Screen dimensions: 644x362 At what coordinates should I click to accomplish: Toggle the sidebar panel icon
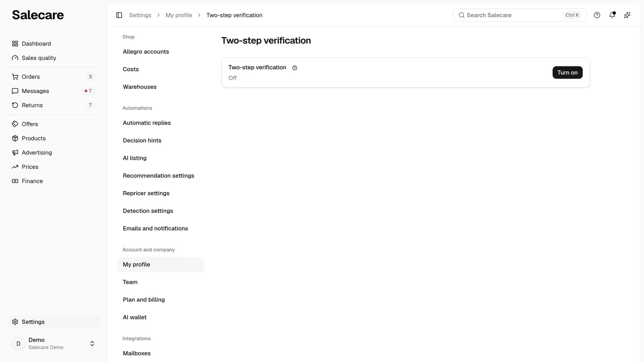119,15
